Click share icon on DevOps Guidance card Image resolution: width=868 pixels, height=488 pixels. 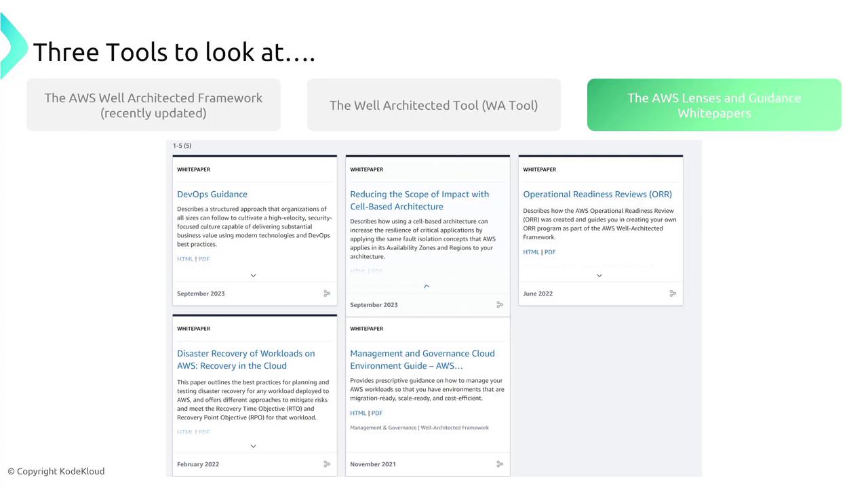[x=327, y=293]
